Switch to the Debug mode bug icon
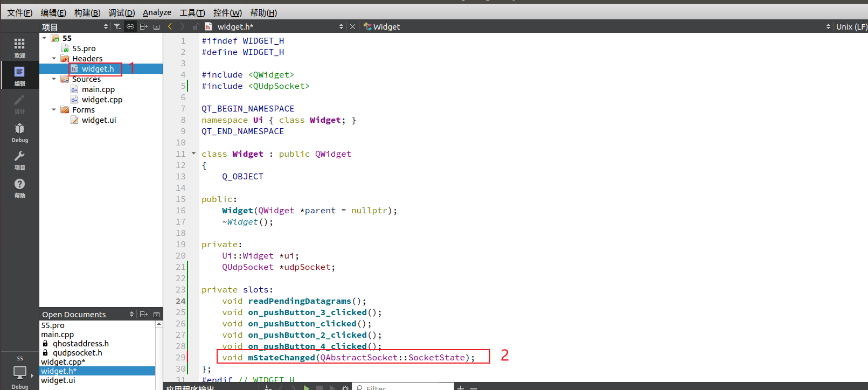The height and width of the screenshot is (390, 868). coord(19,132)
